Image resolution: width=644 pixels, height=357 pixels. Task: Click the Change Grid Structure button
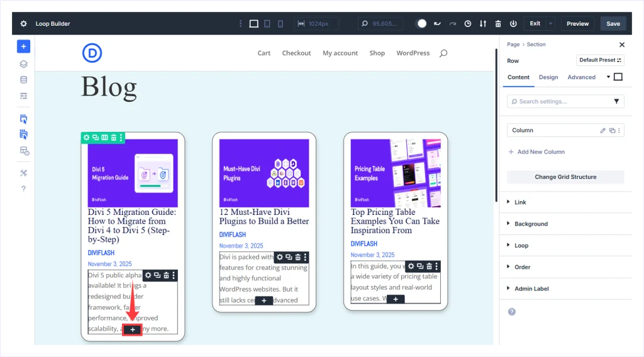click(x=565, y=177)
